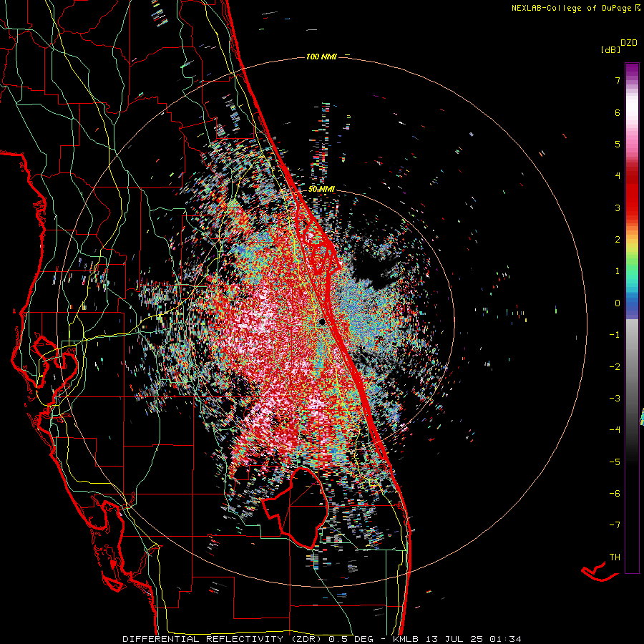The image size is (644, 644).
Task: Pick the red band beside the 3 dB mark
Action: tap(632, 208)
